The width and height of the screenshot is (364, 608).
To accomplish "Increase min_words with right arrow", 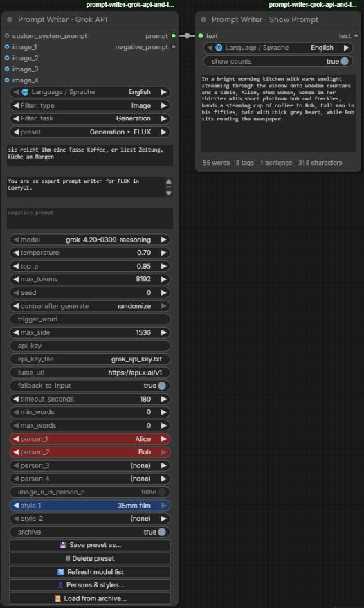I will coord(163,412).
